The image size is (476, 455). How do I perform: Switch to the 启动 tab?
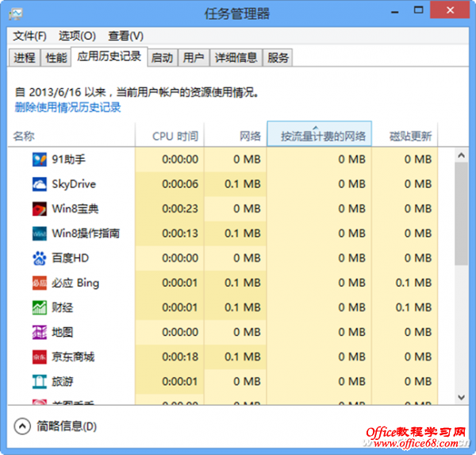pyautogui.click(x=162, y=57)
